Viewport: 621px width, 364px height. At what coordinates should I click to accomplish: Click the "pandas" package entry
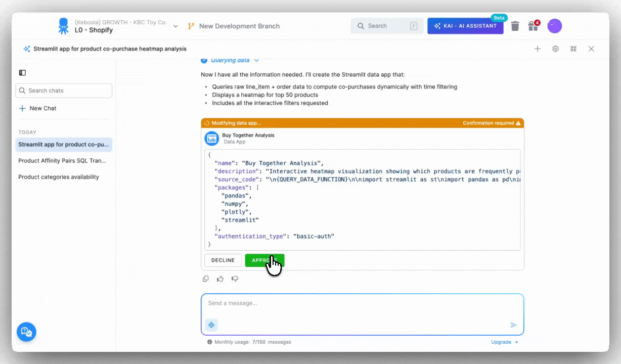click(236, 196)
